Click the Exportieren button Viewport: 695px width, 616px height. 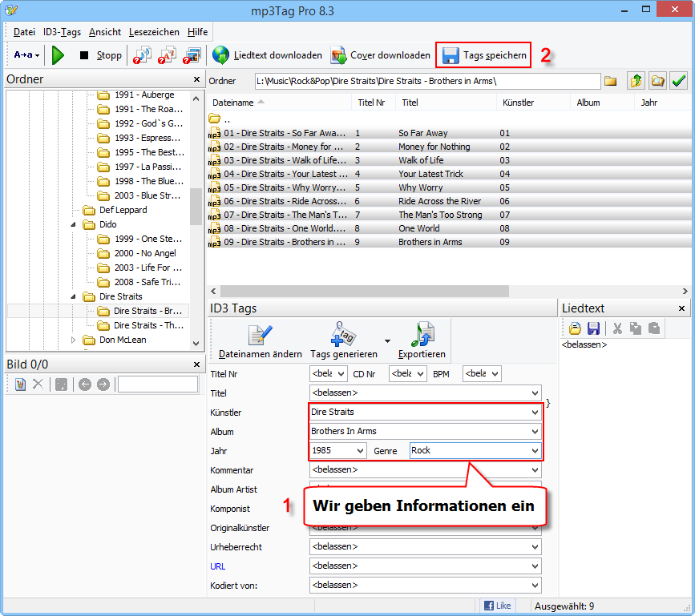click(422, 341)
